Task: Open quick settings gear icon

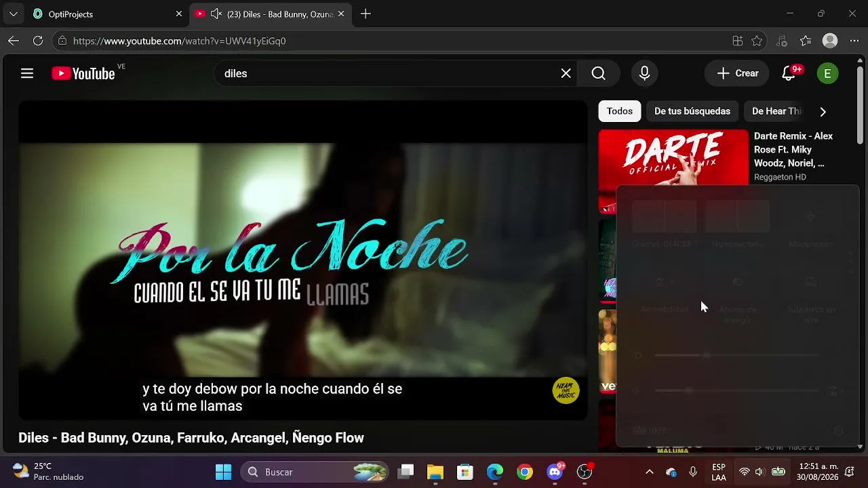Action: tap(838, 430)
